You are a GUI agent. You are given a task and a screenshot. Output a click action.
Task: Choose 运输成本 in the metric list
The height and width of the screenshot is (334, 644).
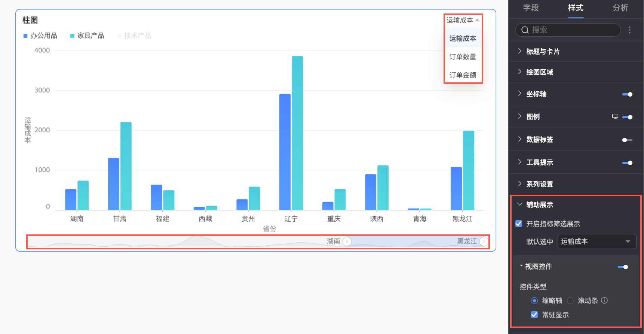pos(463,39)
